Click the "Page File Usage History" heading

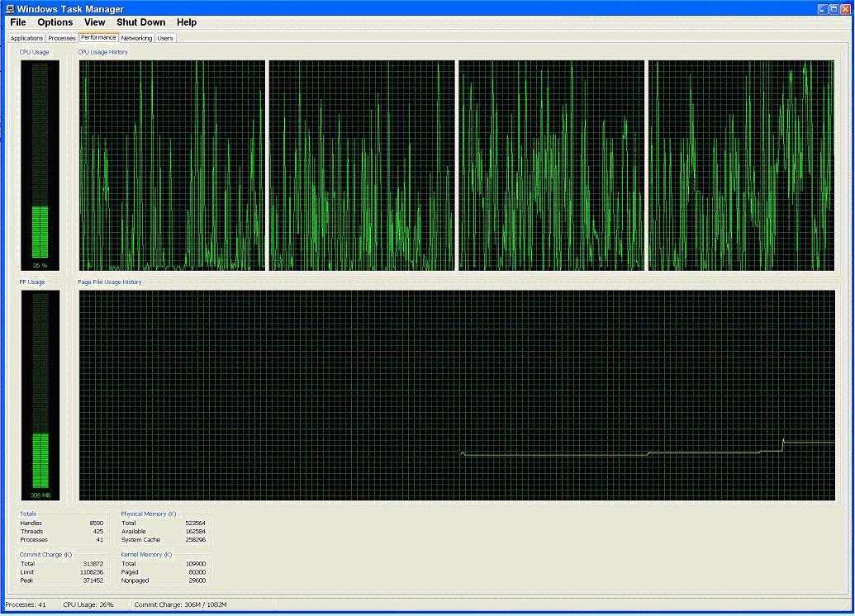tap(110, 282)
